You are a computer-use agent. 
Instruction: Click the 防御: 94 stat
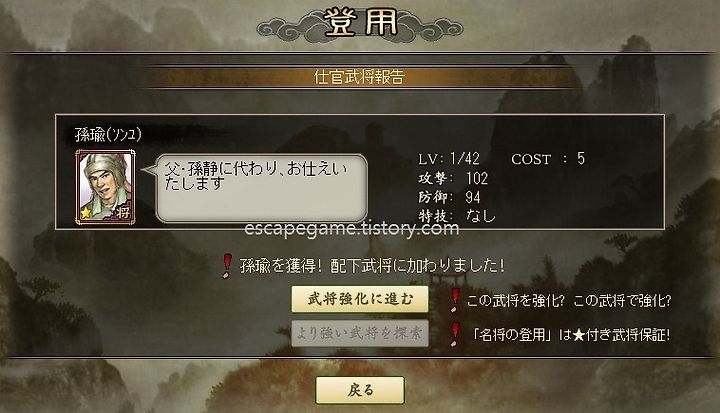click(449, 198)
